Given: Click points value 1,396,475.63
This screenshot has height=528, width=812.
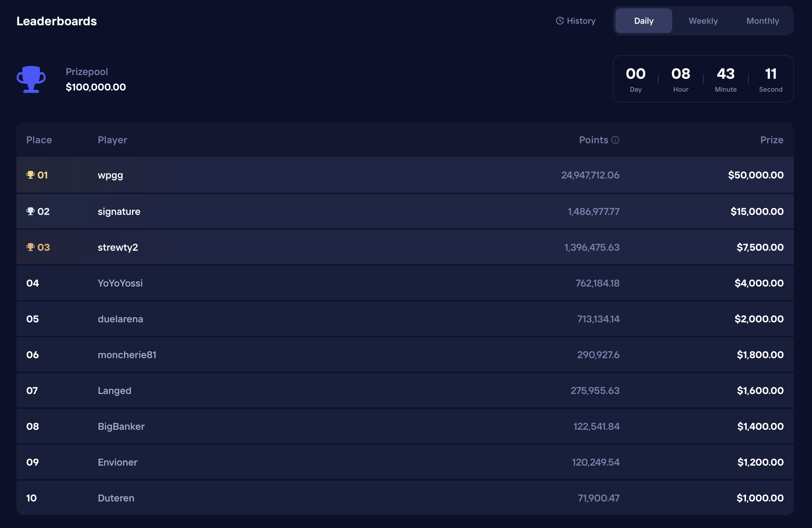Looking at the screenshot, I should [592, 248].
